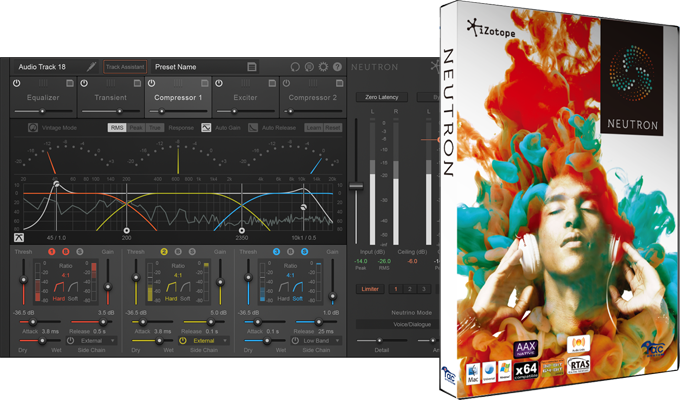
Task: Click the Reset button
Action: click(333, 128)
